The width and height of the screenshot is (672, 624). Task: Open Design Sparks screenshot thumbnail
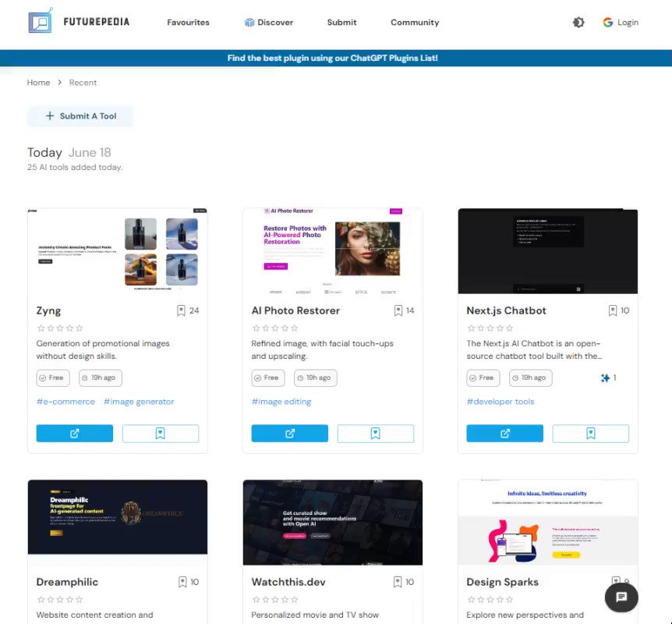pos(548,523)
